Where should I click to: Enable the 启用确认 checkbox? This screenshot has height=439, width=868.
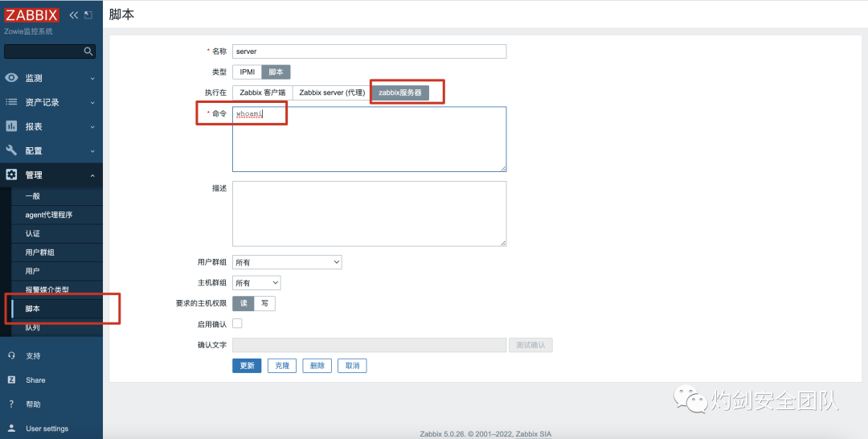(x=237, y=323)
